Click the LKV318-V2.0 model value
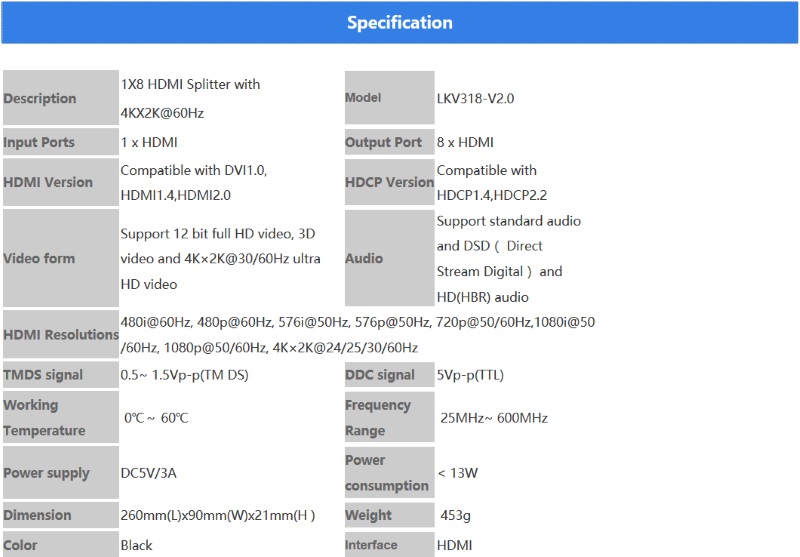The width and height of the screenshot is (800, 557). pyautogui.click(x=476, y=98)
